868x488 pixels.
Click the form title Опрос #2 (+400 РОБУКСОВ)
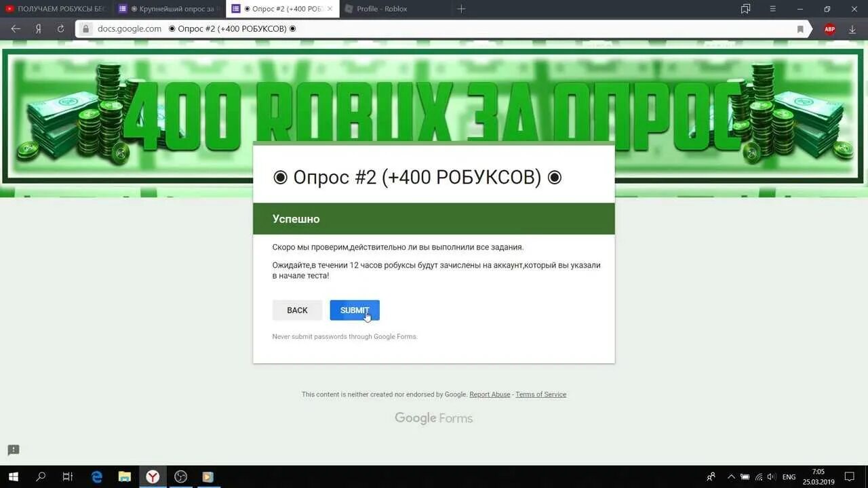[x=417, y=178]
